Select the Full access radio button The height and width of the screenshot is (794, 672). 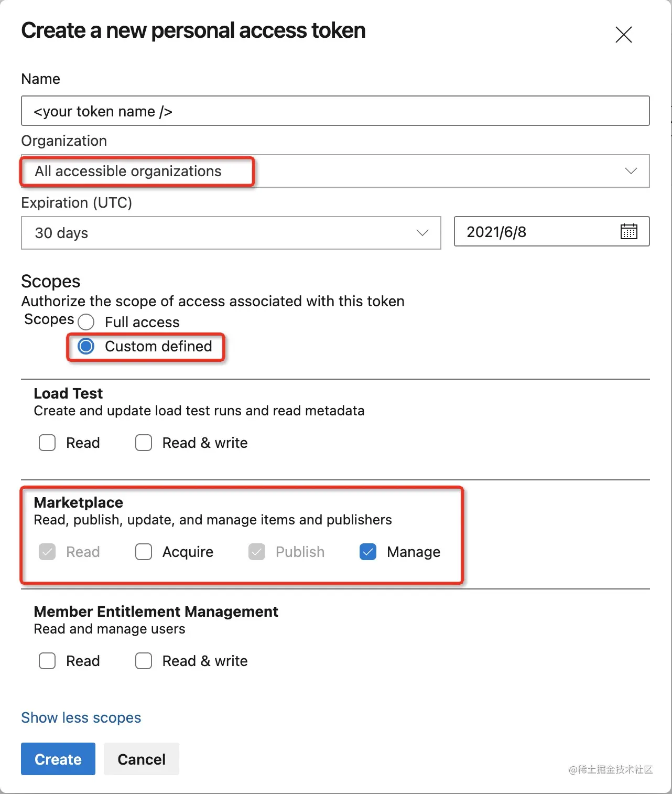click(x=86, y=322)
